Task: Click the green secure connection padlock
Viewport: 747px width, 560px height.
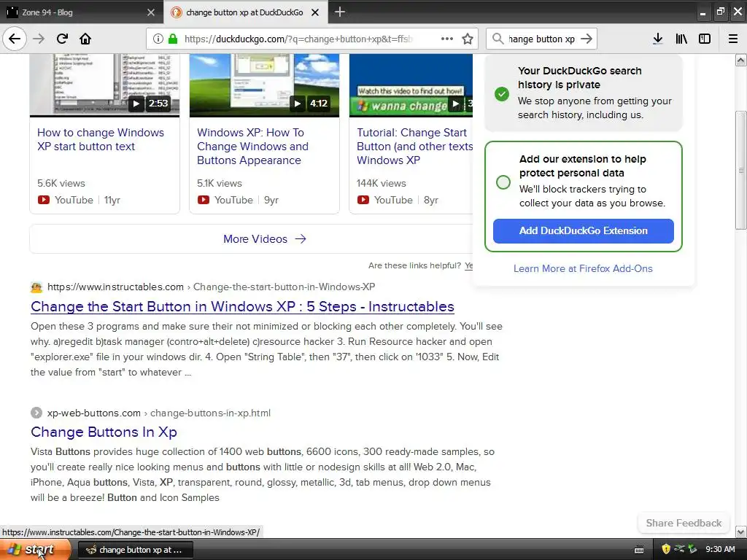Action: tap(173, 39)
